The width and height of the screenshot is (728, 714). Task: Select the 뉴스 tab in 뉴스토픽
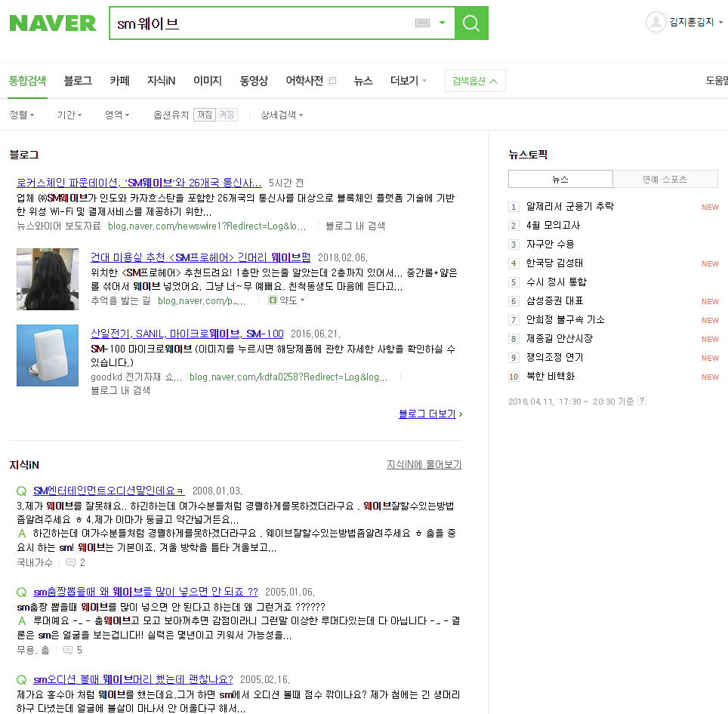click(560, 179)
